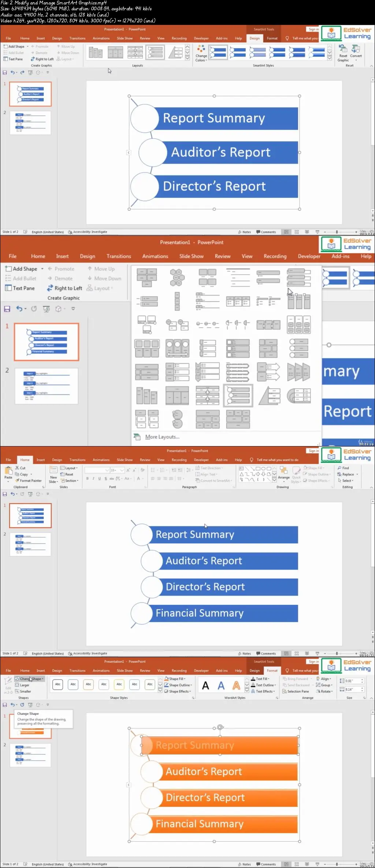Expand the Layouts gallery More arrow in Design-tab frame

187,58
